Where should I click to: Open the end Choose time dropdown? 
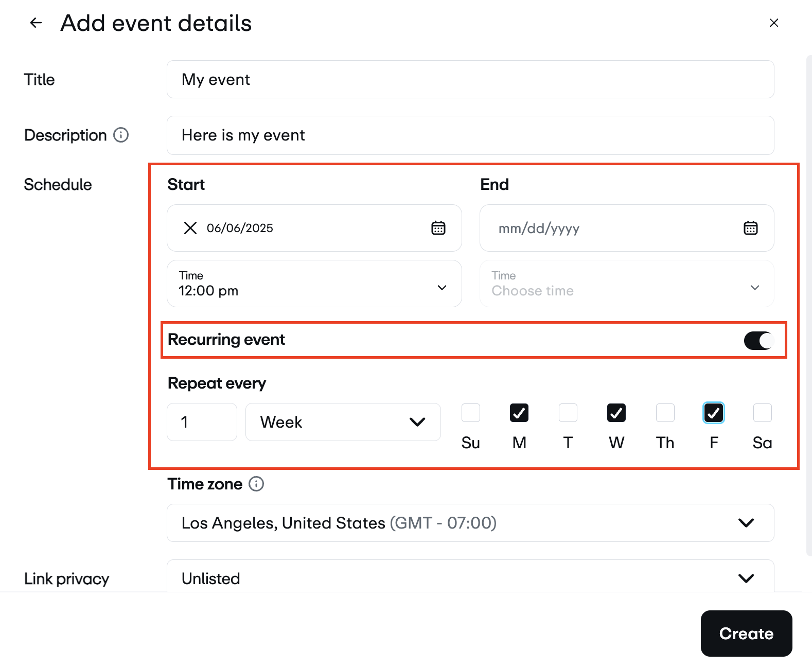click(626, 284)
